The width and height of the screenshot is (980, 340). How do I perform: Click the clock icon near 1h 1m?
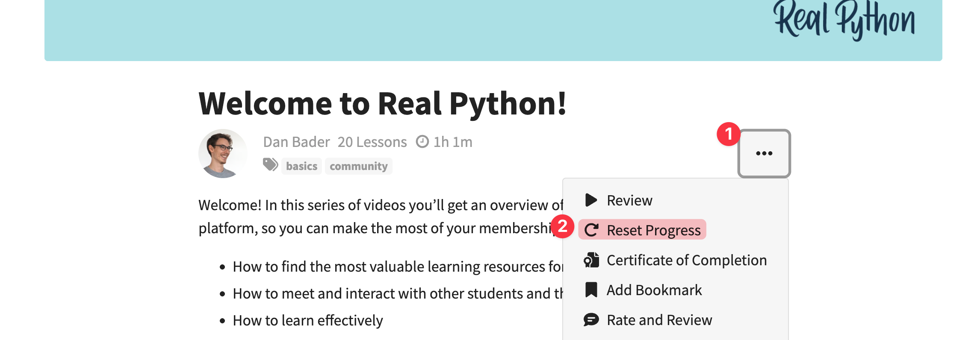tap(422, 141)
